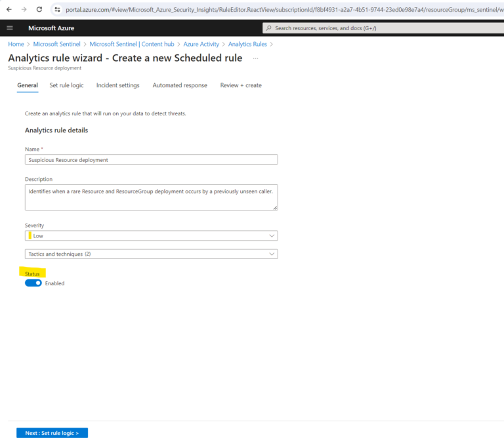504x444 pixels.
Task: Open the Incident settings tab
Action: pos(118,85)
